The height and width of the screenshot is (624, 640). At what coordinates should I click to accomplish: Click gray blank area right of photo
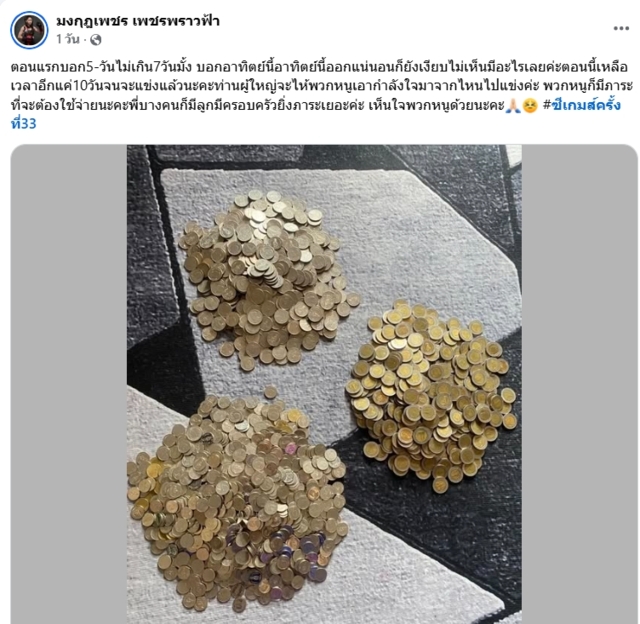tap(580, 384)
